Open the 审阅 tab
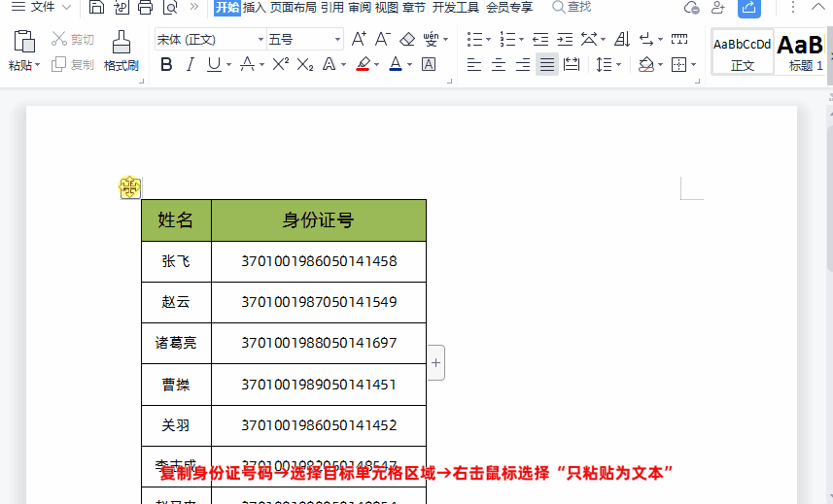833x504 pixels. [360, 8]
